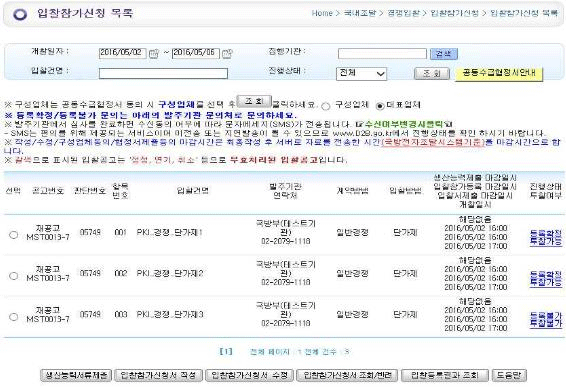
Task: Click the end date field 2016/05/06
Action: [196, 53]
